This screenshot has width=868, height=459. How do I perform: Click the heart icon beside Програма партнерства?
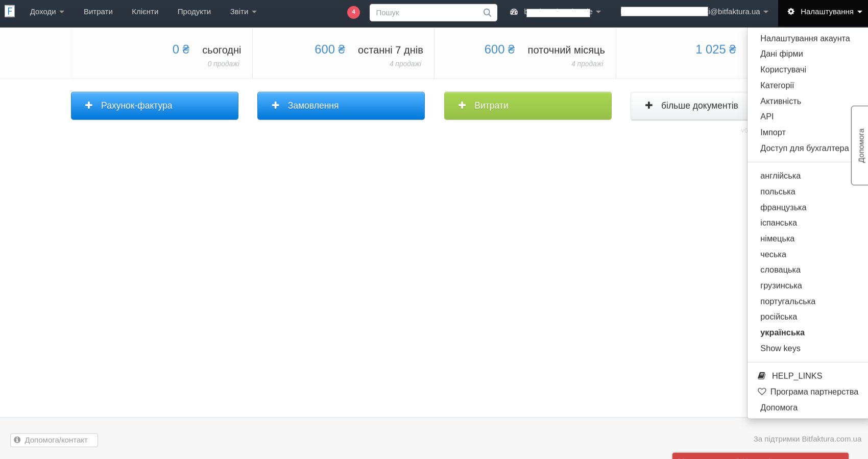[762, 392]
